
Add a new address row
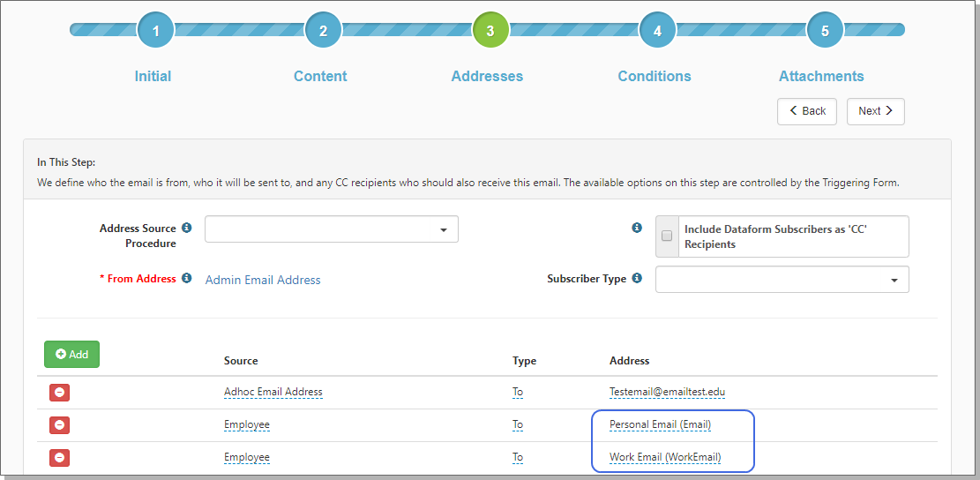[72, 354]
